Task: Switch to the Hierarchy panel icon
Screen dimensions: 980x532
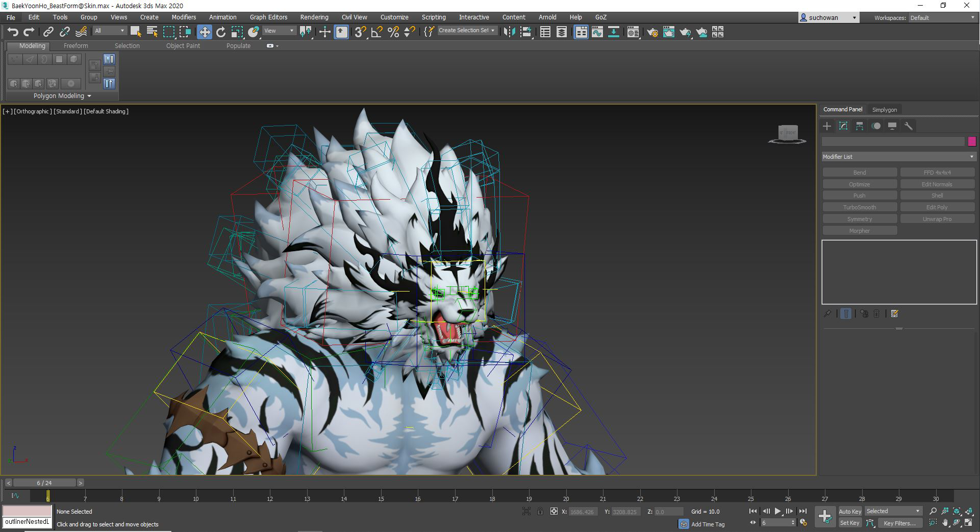Action: (x=860, y=126)
